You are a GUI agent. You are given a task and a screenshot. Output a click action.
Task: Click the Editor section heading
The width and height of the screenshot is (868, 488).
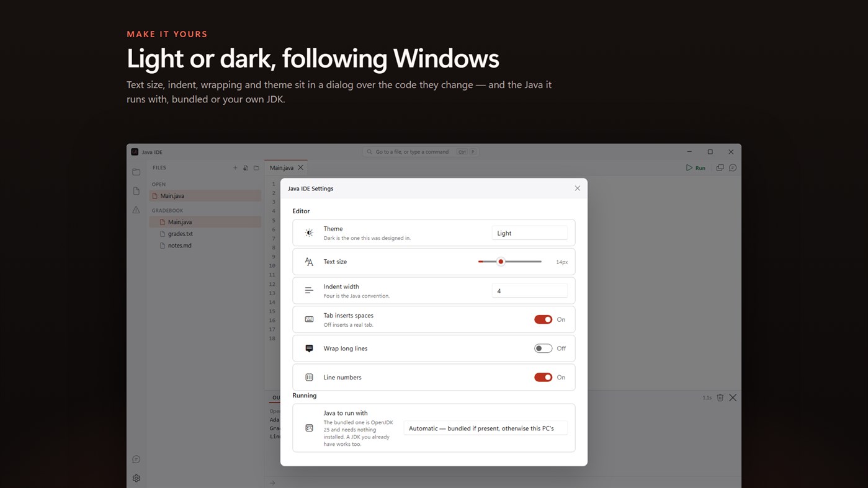click(x=301, y=211)
